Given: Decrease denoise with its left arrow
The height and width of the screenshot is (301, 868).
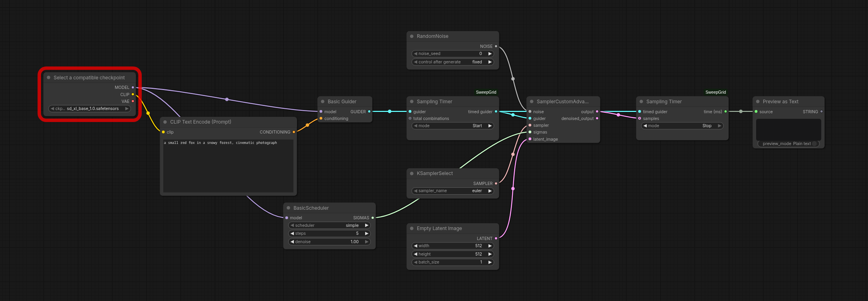Looking at the screenshot, I should (292, 242).
